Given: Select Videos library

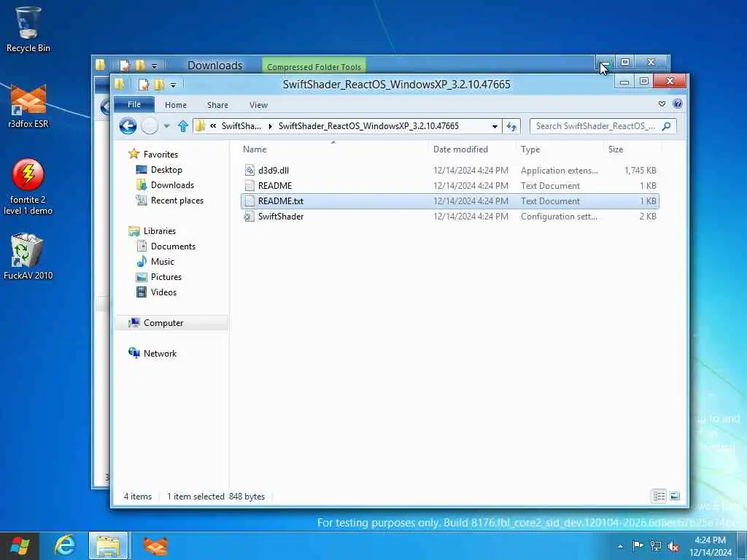Looking at the screenshot, I should [163, 292].
